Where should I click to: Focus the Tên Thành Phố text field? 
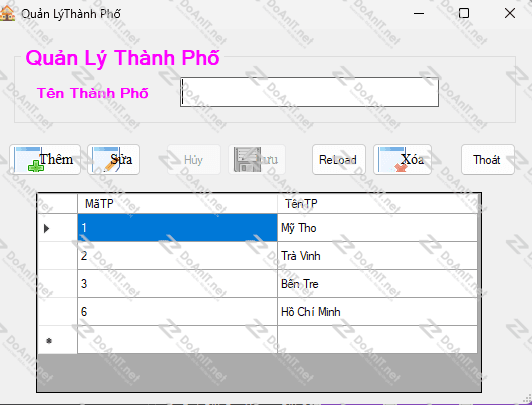(x=309, y=92)
